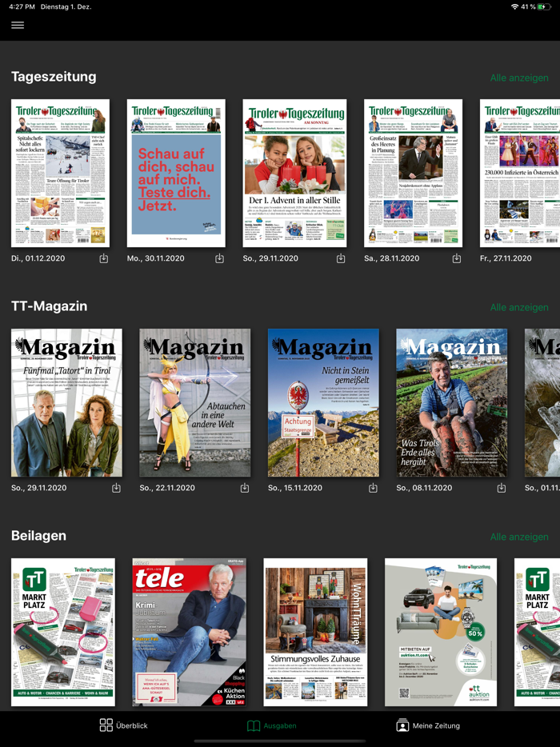
Task: Download the Sa., 28.11.2020 newspaper issue
Action: 457,258
